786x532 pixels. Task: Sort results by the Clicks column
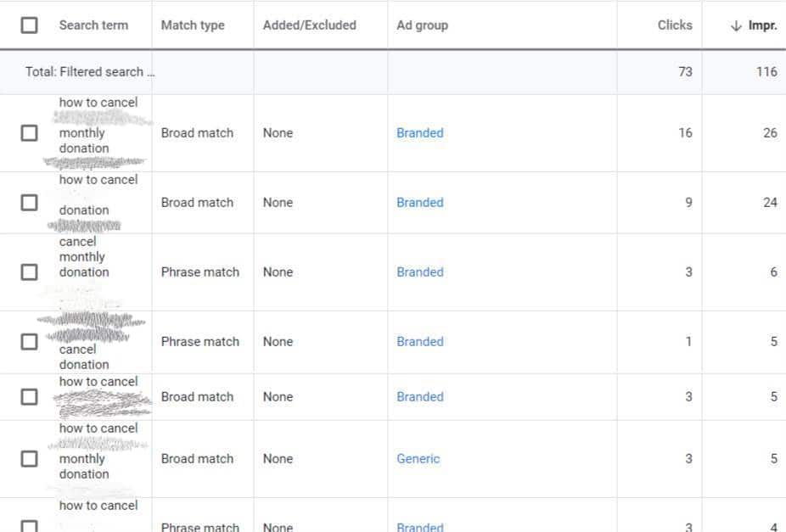(x=675, y=25)
